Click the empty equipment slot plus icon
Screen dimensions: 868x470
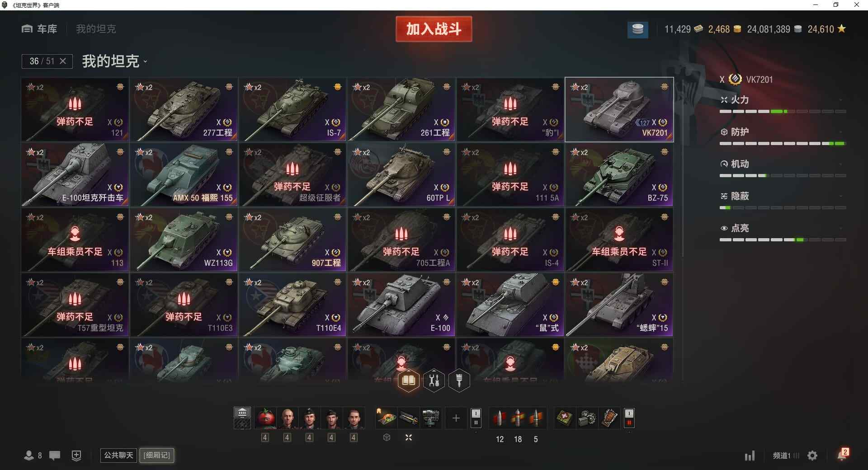pyautogui.click(x=456, y=418)
